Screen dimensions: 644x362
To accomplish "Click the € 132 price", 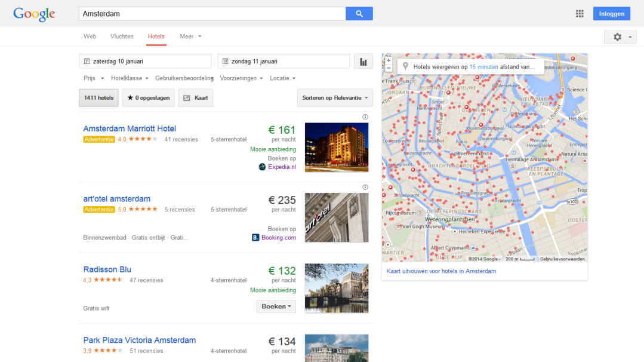I will pos(282,271).
